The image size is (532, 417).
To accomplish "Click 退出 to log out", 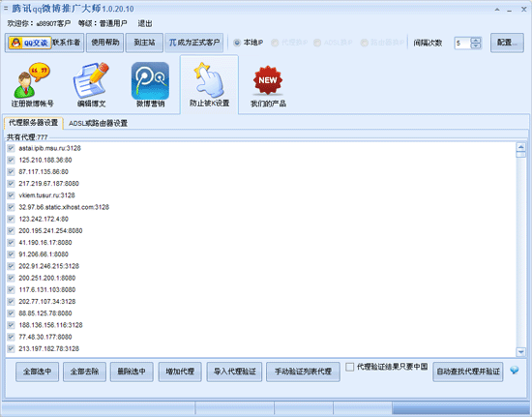I will point(145,23).
